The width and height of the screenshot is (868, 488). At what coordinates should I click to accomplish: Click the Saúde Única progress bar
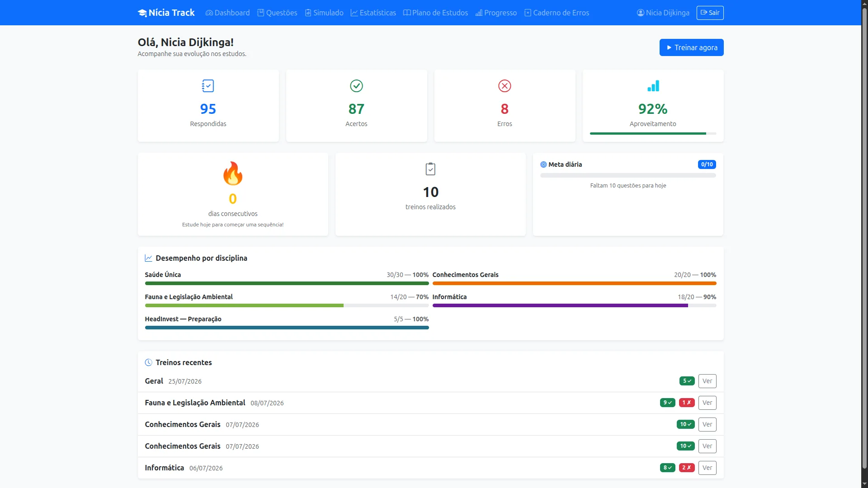[287, 283]
